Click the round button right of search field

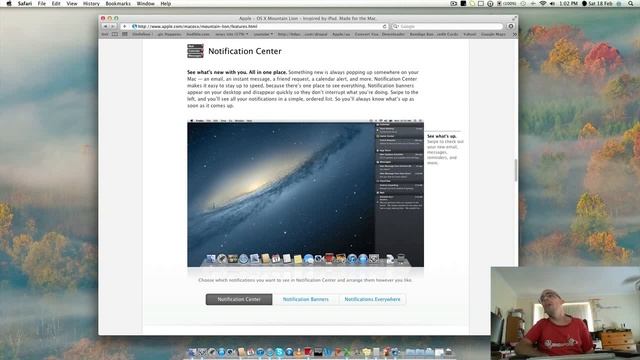click(x=511, y=26)
